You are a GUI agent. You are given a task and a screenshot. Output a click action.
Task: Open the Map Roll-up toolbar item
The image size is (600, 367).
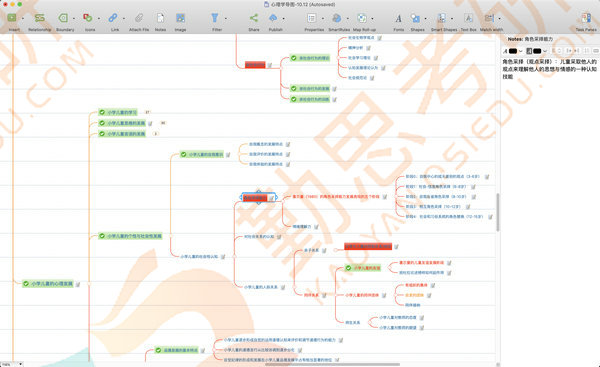pyautogui.click(x=362, y=18)
